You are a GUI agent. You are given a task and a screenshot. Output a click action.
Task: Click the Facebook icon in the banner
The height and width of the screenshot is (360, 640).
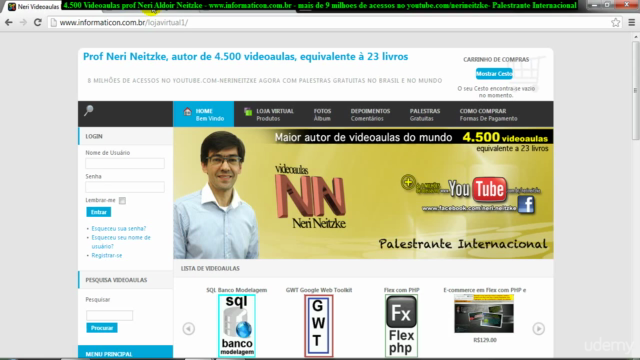point(526,204)
